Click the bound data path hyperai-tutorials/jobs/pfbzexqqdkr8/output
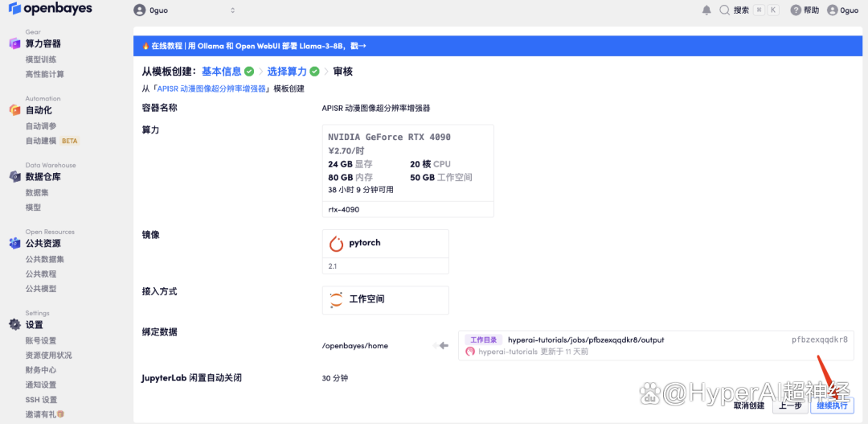Screen dimensions: 868x424 [586, 340]
